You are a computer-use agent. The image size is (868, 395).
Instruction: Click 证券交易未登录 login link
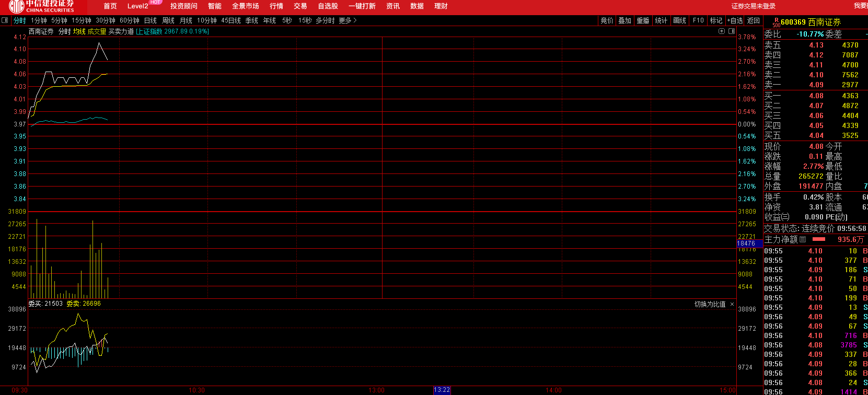click(754, 6)
